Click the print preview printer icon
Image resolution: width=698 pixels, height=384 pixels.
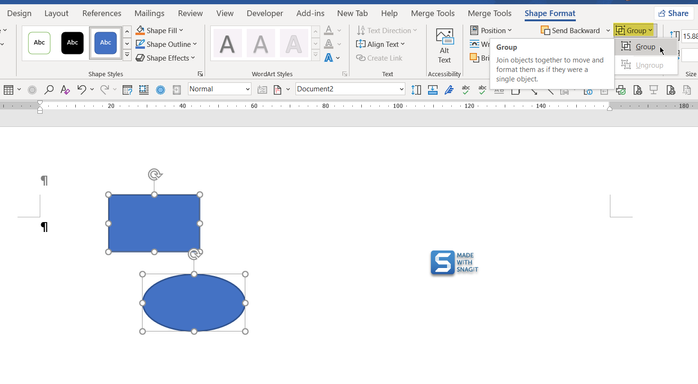coord(621,90)
